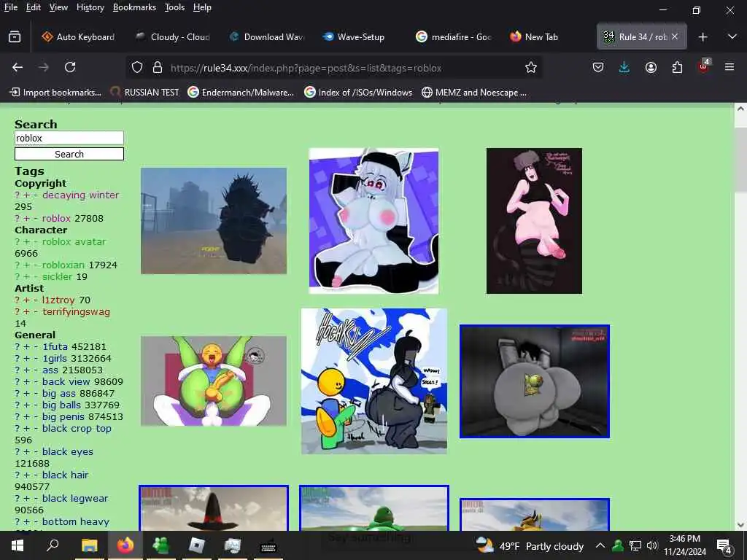Open the Windows Start button
Image resolution: width=747 pixels, height=560 pixels.
pyautogui.click(x=18, y=545)
